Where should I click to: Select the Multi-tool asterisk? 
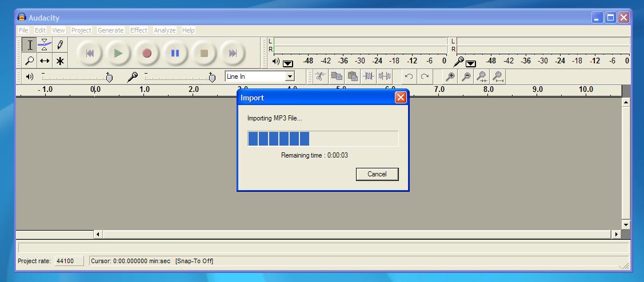60,61
